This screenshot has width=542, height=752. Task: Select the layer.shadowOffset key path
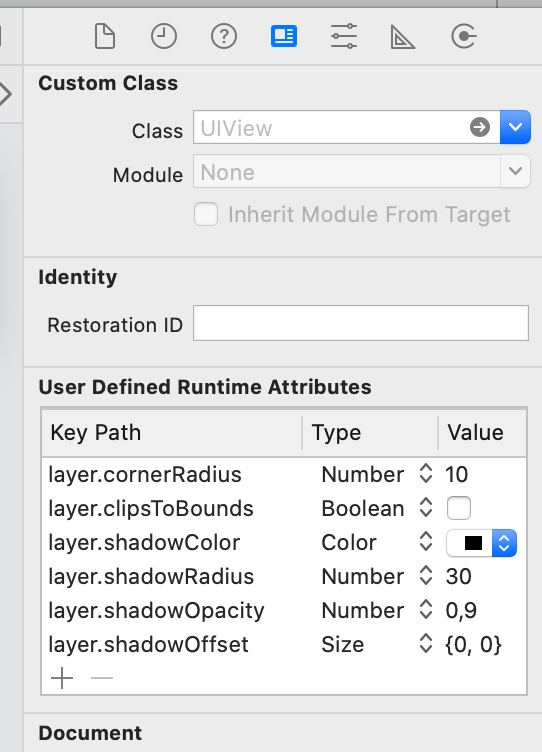(148, 645)
